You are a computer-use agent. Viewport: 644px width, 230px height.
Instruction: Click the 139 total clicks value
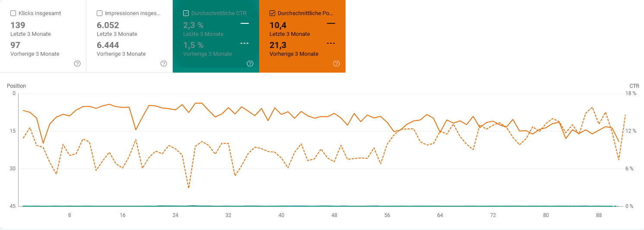[18, 25]
